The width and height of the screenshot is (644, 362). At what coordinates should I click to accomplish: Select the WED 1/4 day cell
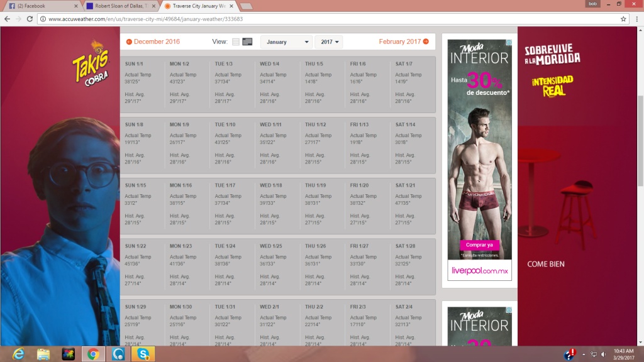pos(277,84)
